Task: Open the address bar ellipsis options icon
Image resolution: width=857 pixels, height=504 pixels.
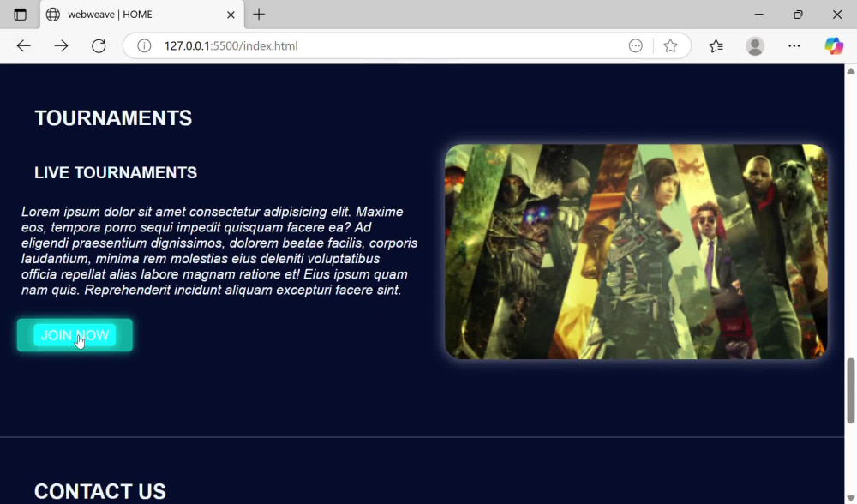Action: [x=636, y=46]
